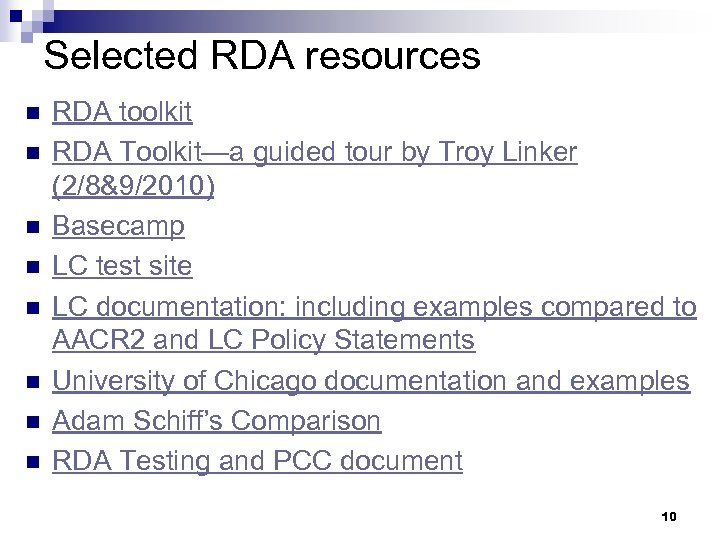This screenshot has height=540, width=720.
Task: Select the bullet next to Basecamp
Action: tap(32, 228)
